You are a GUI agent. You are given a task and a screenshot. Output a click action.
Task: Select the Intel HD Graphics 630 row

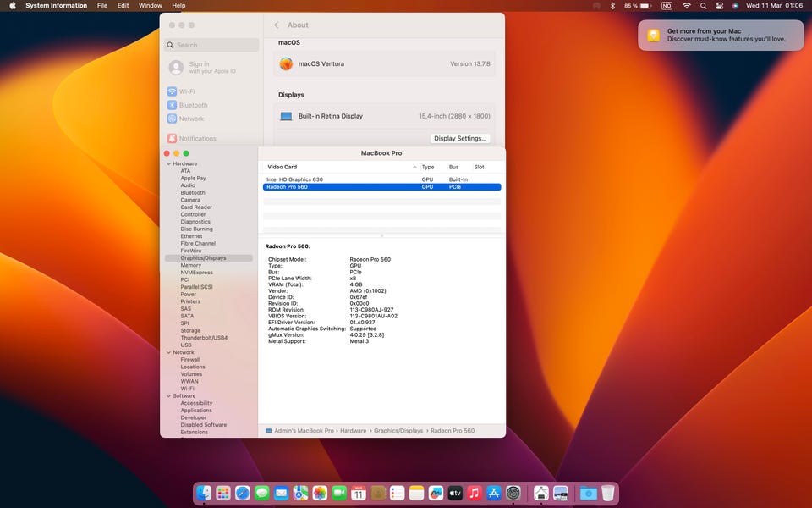[x=294, y=179]
